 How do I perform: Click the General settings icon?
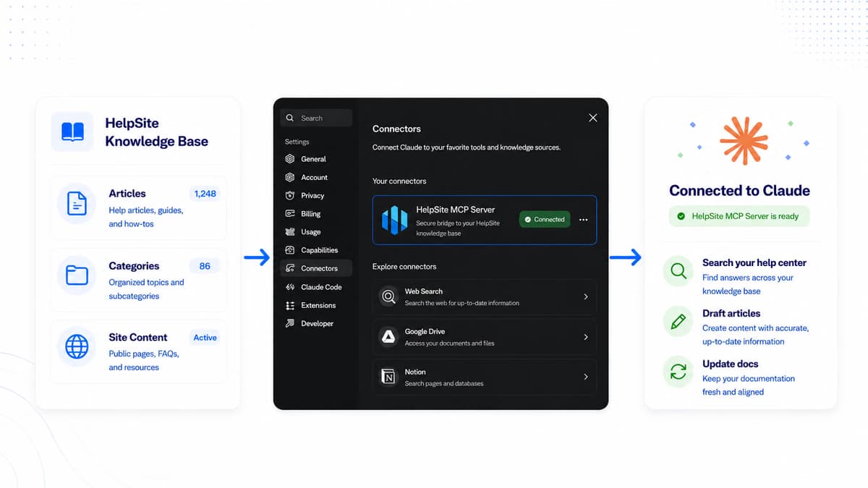point(290,159)
